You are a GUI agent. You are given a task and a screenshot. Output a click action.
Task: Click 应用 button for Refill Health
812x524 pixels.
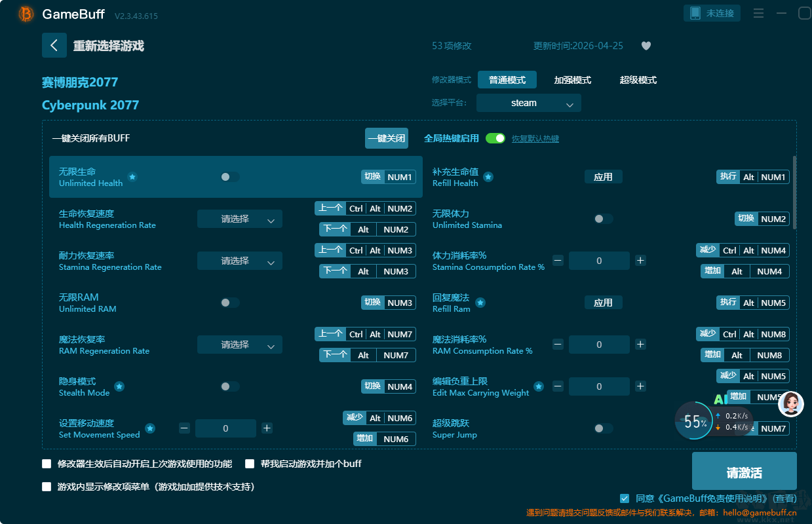[604, 177]
